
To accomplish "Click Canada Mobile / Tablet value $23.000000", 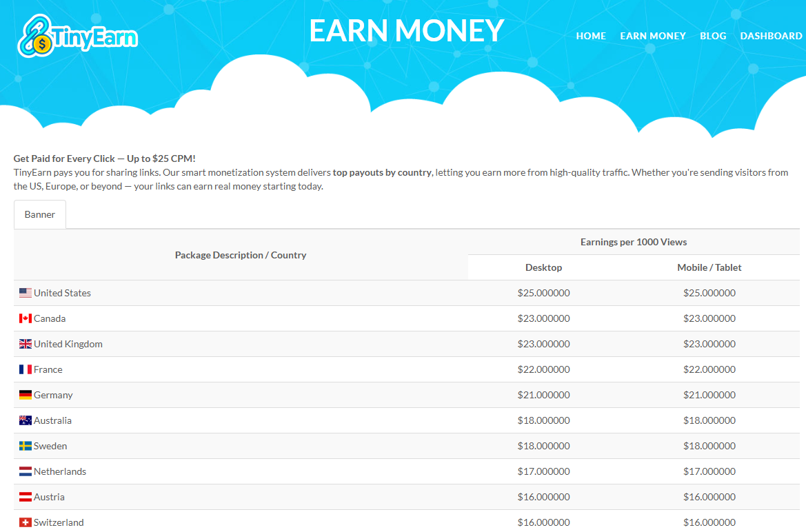I will (709, 318).
